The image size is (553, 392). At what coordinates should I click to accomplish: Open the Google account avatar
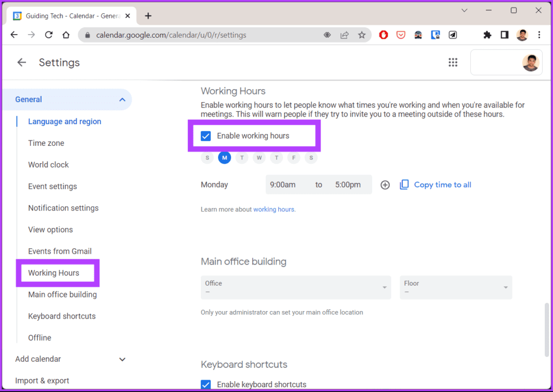pyautogui.click(x=530, y=63)
